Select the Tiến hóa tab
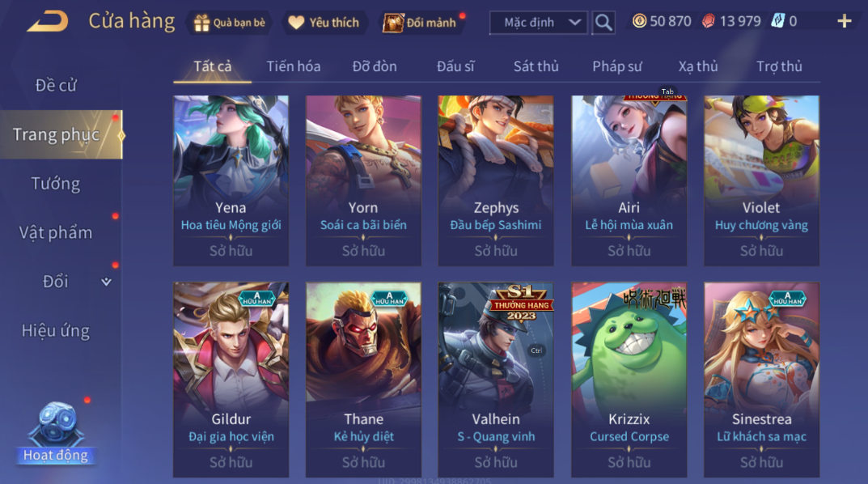 tap(294, 66)
